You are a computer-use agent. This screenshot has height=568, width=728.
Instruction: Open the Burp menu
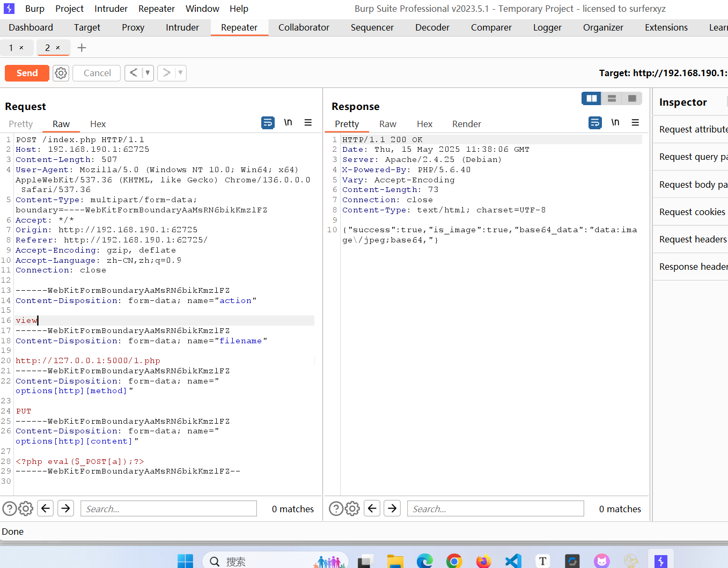click(35, 9)
